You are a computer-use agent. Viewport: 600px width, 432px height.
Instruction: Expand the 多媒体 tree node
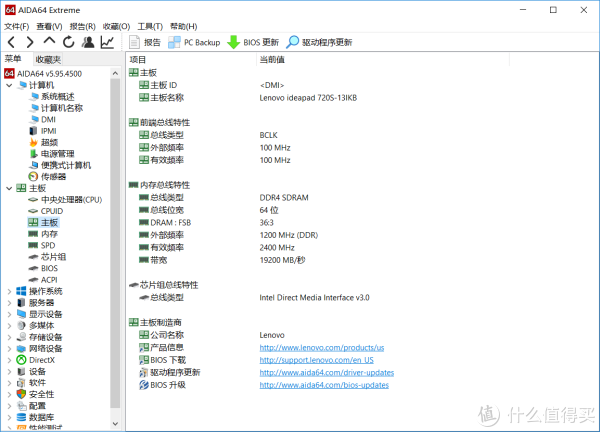click(9, 326)
